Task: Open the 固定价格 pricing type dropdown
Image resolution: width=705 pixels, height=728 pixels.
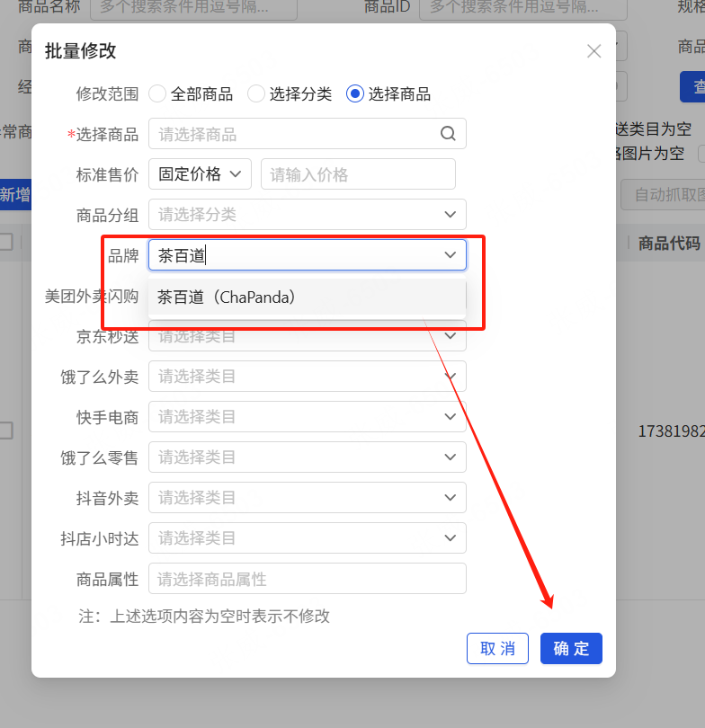Action: [201, 174]
